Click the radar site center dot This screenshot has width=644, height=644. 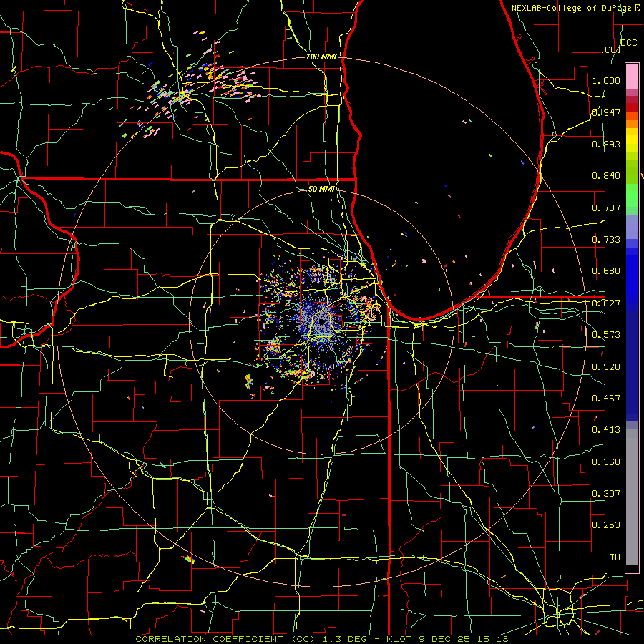(x=321, y=323)
